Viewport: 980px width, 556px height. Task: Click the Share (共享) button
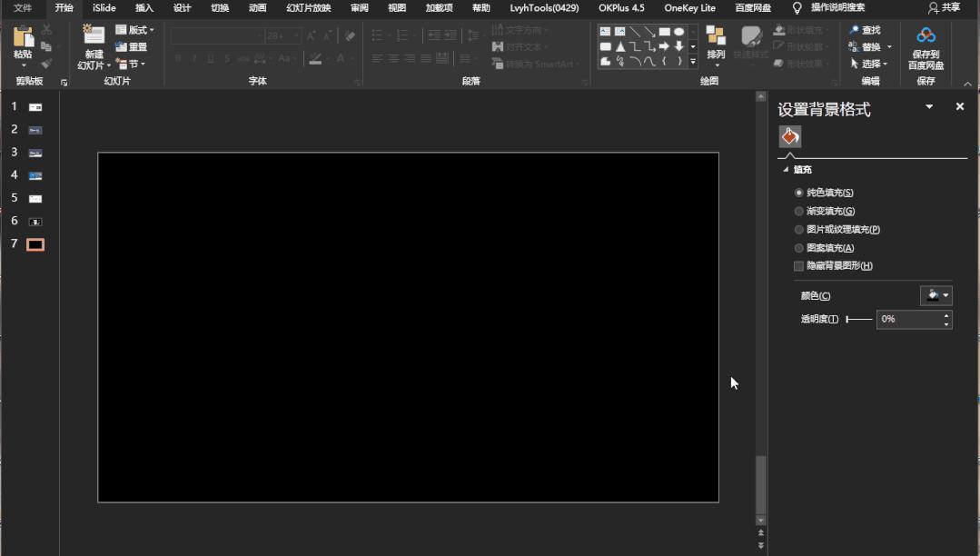tap(944, 8)
